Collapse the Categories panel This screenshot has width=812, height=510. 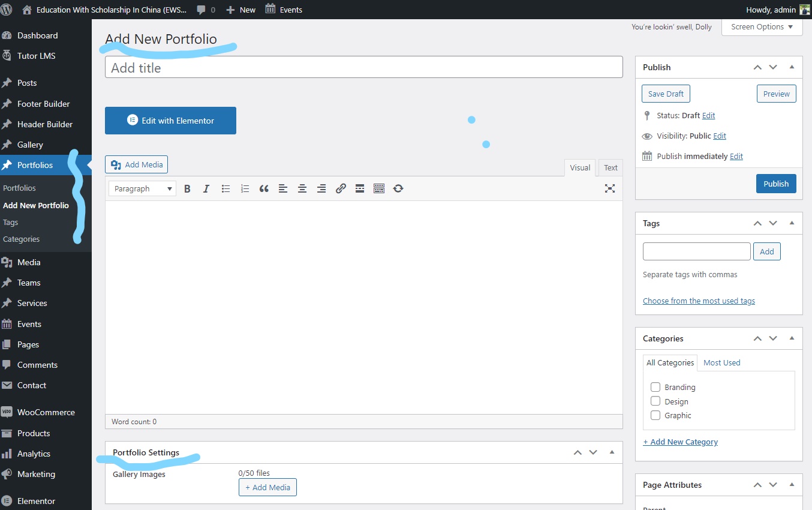tap(792, 338)
